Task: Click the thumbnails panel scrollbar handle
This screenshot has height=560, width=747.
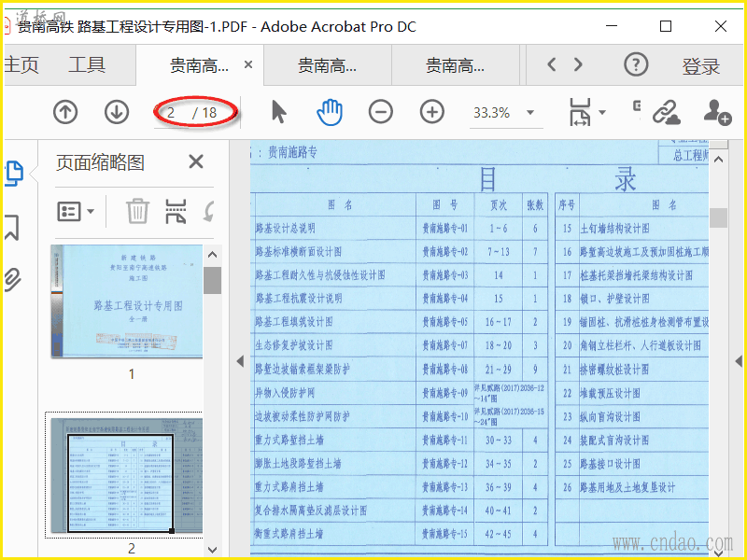Action: click(x=213, y=281)
